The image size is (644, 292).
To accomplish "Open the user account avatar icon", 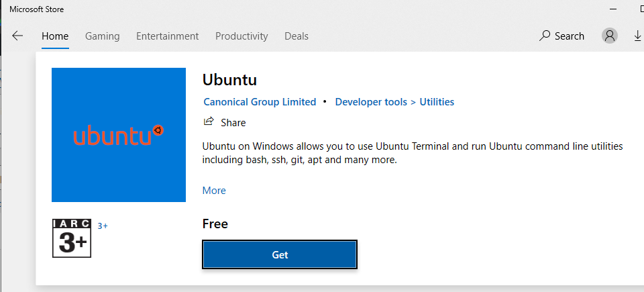I will pos(610,36).
